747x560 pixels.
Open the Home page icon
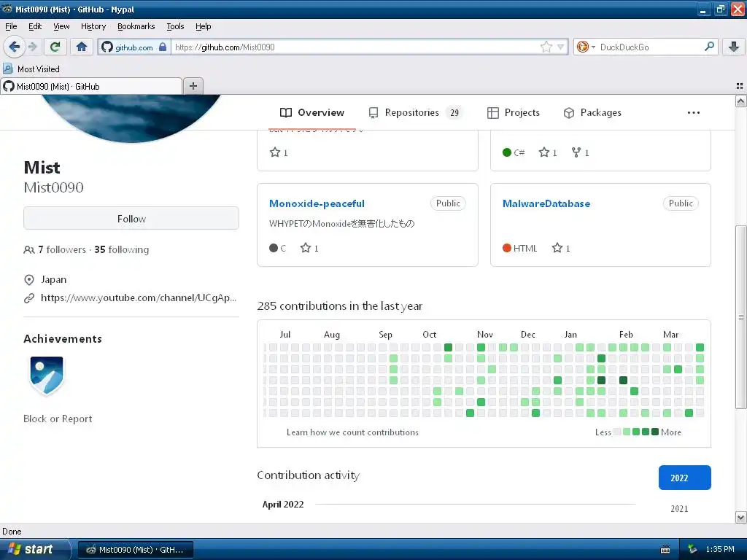82,47
